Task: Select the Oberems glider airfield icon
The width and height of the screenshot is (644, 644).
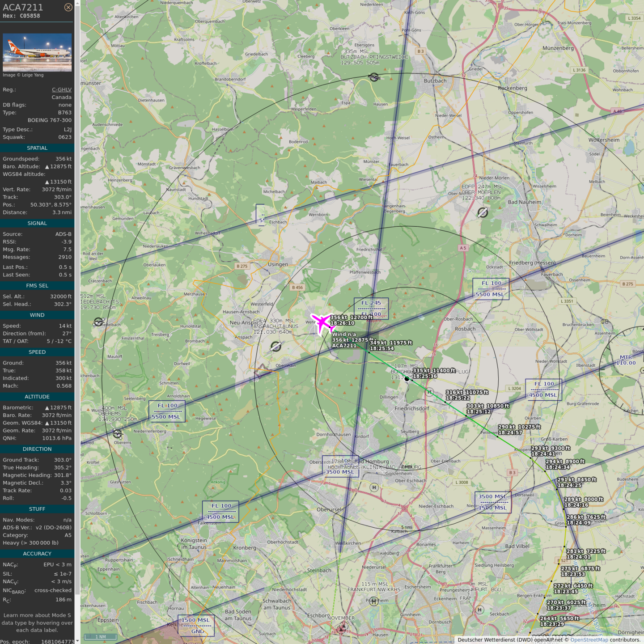Action: pyautogui.click(x=118, y=433)
